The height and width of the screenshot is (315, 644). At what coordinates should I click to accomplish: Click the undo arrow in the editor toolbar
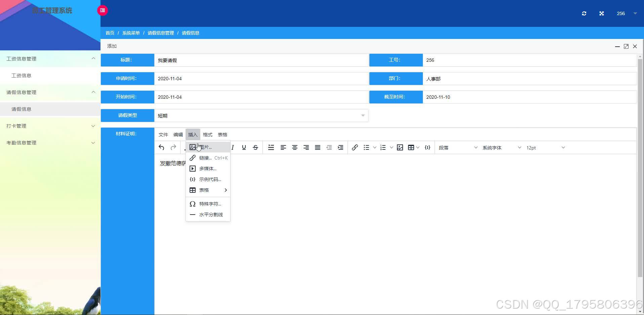(161, 147)
